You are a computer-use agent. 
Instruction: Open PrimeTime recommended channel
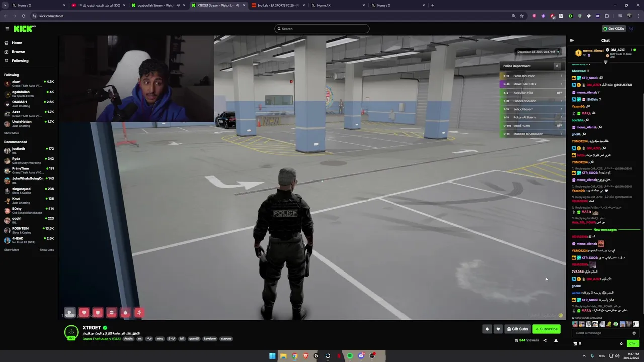(29, 170)
